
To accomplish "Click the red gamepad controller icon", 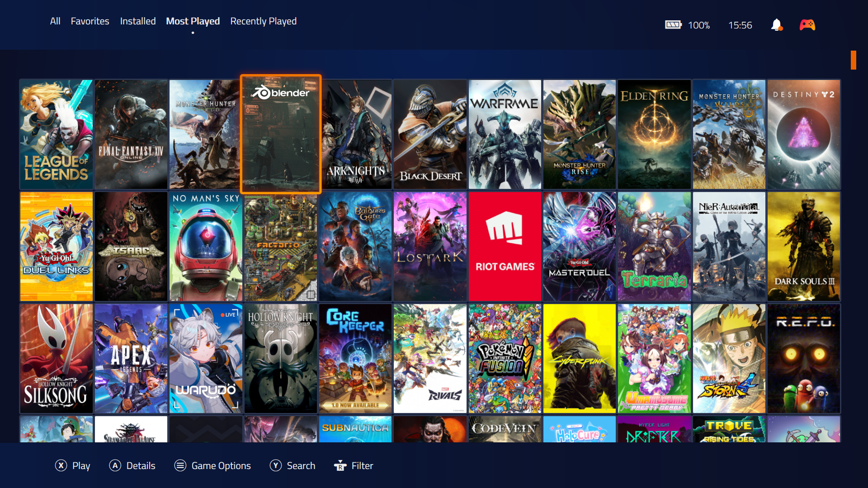I will [807, 25].
